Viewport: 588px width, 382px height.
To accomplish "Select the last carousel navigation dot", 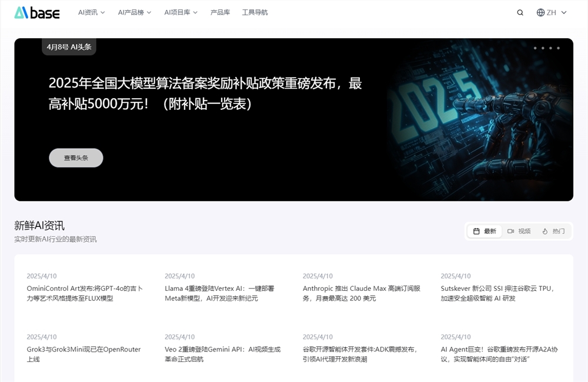I will (559, 48).
